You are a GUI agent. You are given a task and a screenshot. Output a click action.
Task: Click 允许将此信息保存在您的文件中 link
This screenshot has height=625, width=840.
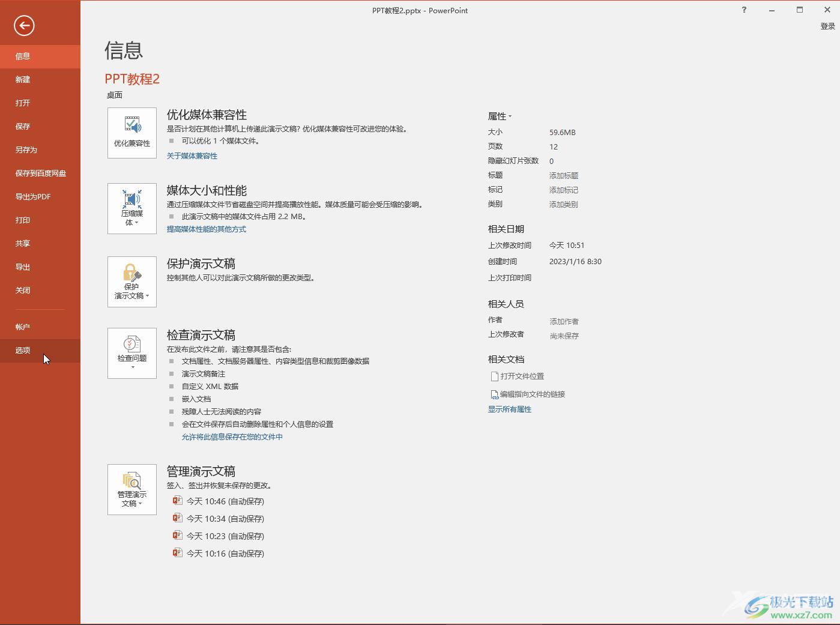tap(232, 437)
